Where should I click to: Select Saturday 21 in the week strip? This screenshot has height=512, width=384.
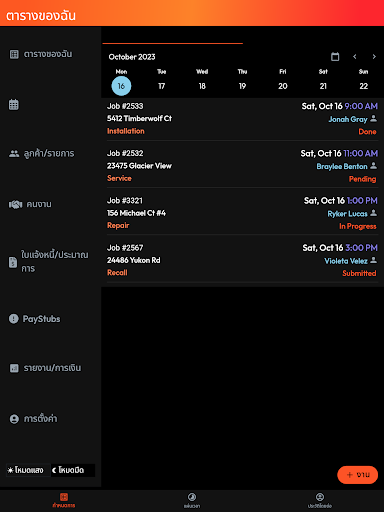point(323,86)
